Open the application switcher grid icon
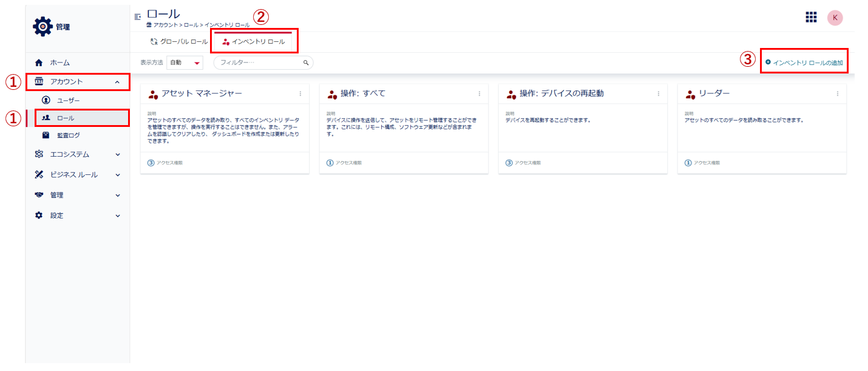868x371 pixels. pos(811,18)
